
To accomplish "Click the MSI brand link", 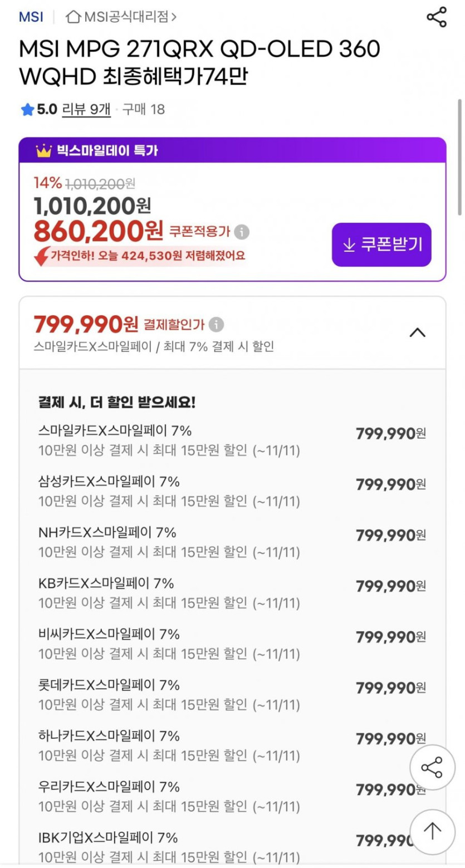I will coord(31,17).
